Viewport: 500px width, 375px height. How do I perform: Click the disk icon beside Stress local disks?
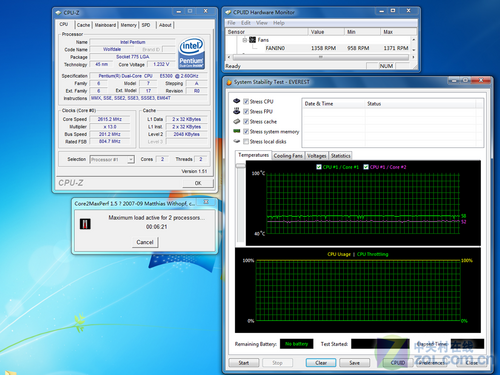(x=237, y=141)
